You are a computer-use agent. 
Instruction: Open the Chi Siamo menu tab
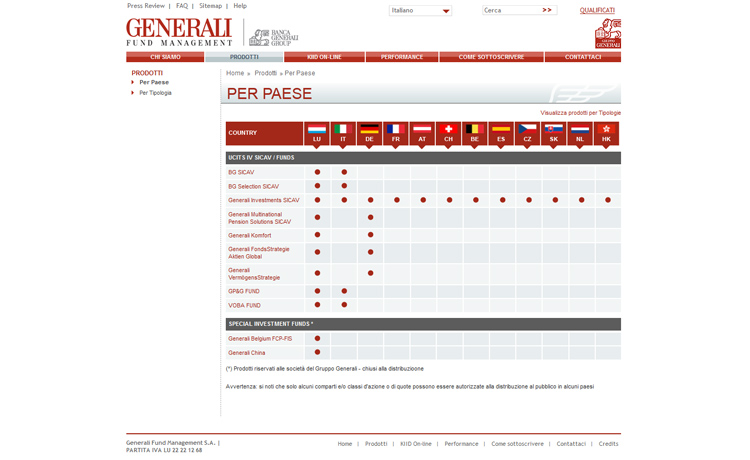pos(165,57)
